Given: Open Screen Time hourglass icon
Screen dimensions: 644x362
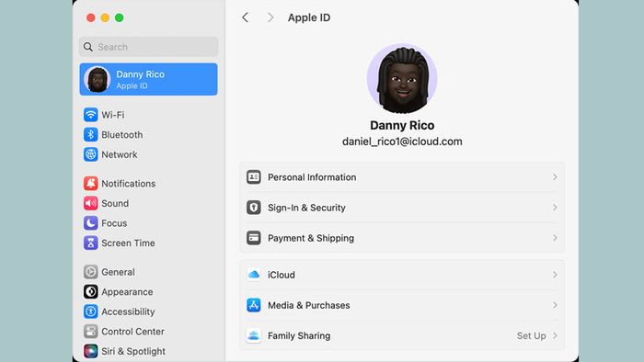Looking at the screenshot, I should (x=91, y=243).
